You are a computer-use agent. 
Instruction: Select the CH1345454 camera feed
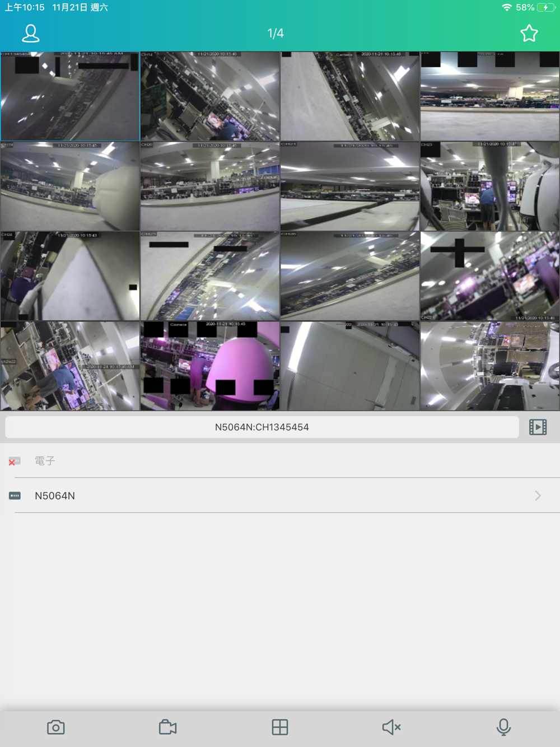(x=70, y=96)
